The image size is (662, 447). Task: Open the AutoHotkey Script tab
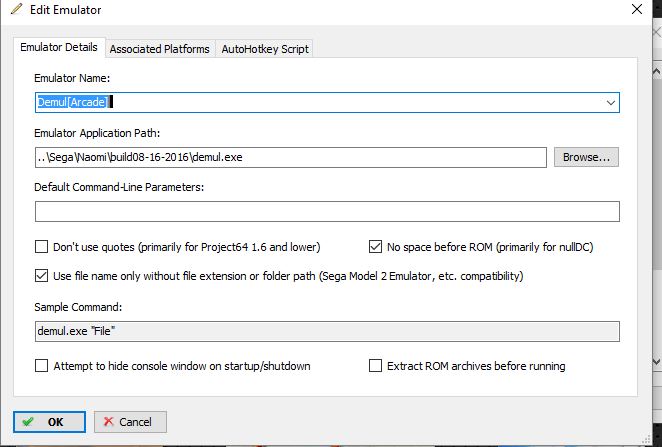coord(265,48)
